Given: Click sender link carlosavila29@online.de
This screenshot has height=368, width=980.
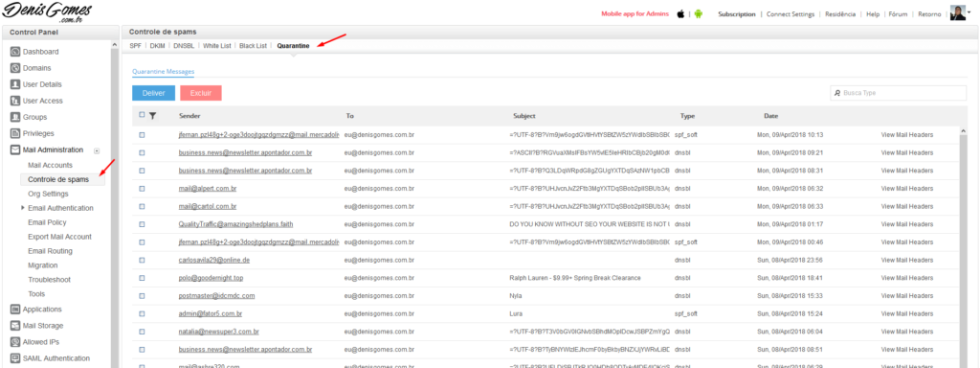Looking at the screenshot, I should click(213, 260).
